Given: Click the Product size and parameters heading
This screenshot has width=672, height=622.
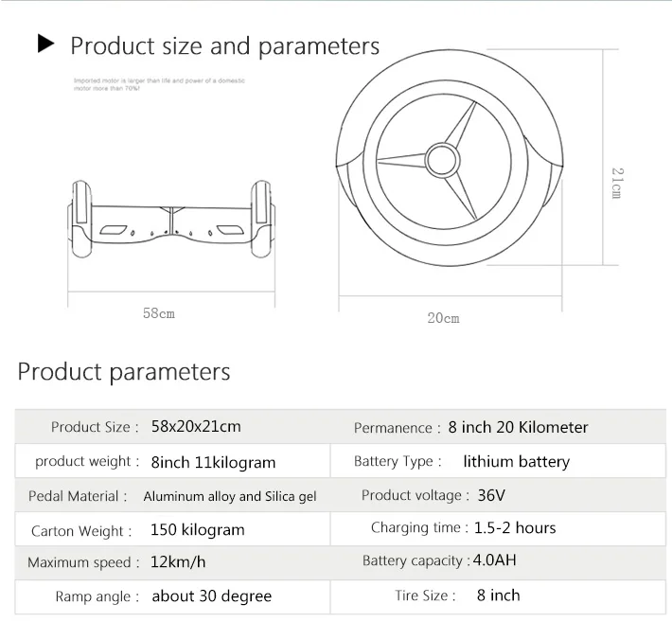Looking at the screenshot, I should coord(225,46).
